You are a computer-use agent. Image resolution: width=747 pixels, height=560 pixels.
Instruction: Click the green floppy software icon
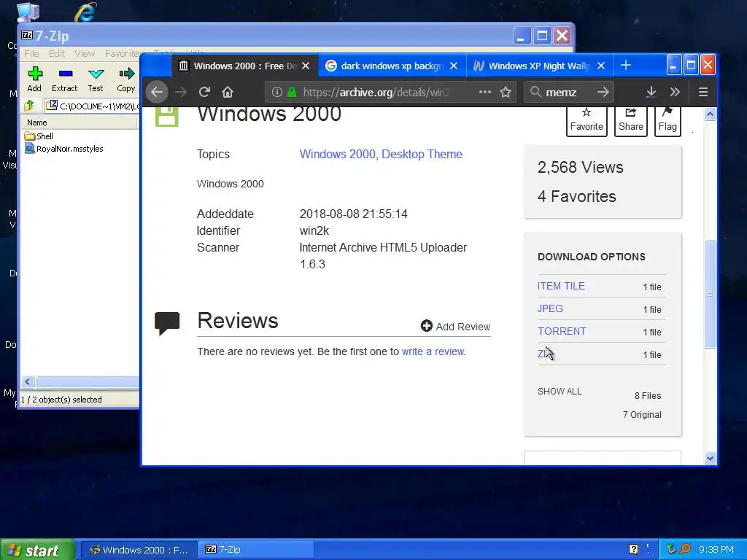coord(167,117)
